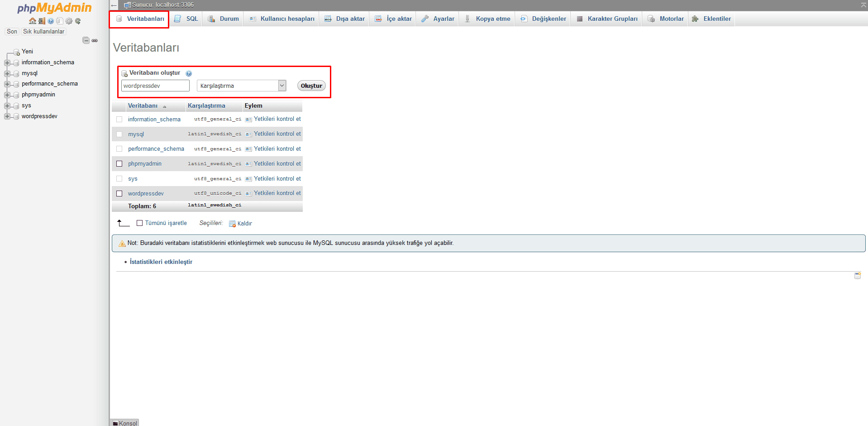The width and height of the screenshot is (868, 426).
Task: Click the left arrow at panel top
Action: click(114, 5)
